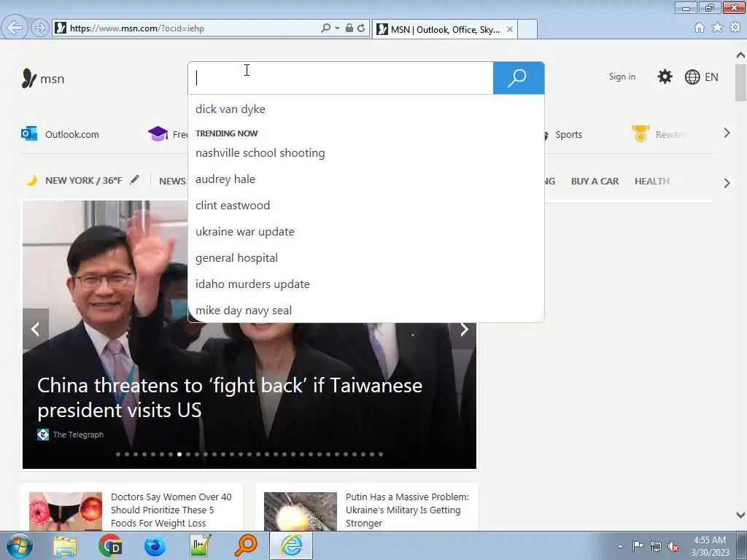Click the muted volume tray icon

[x=673, y=546]
